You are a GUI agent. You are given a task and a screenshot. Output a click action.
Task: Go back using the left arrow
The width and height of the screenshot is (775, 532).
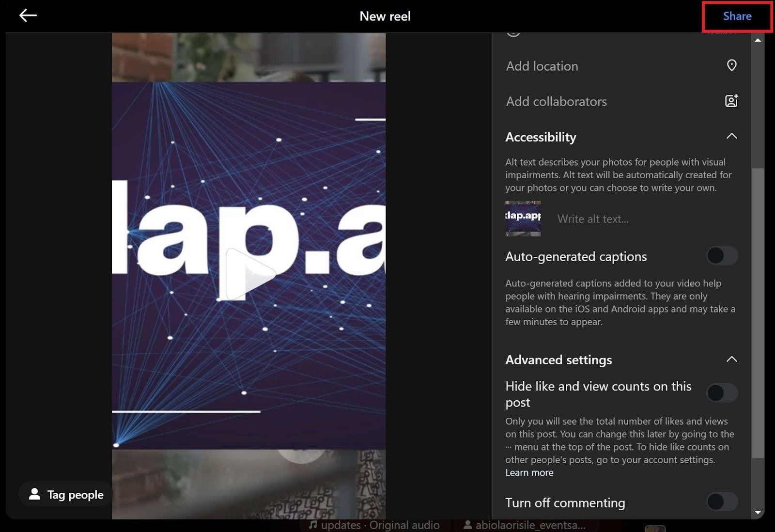click(x=28, y=16)
